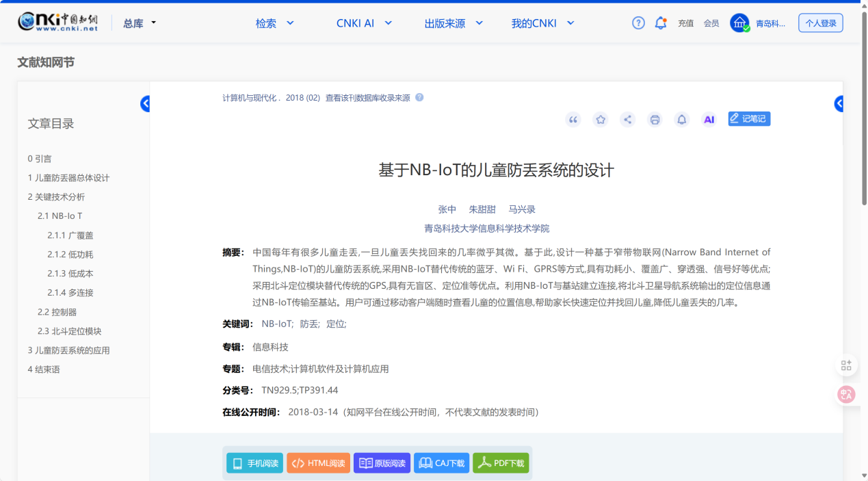Click the PDF下载 button
The width and height of the screenshot is (868, 481).
click(501, 463)
